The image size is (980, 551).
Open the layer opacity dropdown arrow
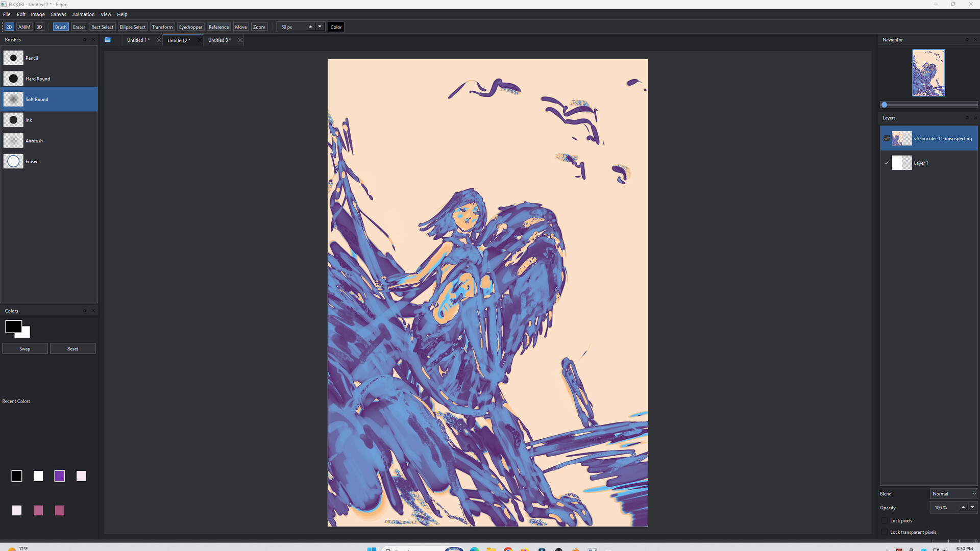(972, 507)
